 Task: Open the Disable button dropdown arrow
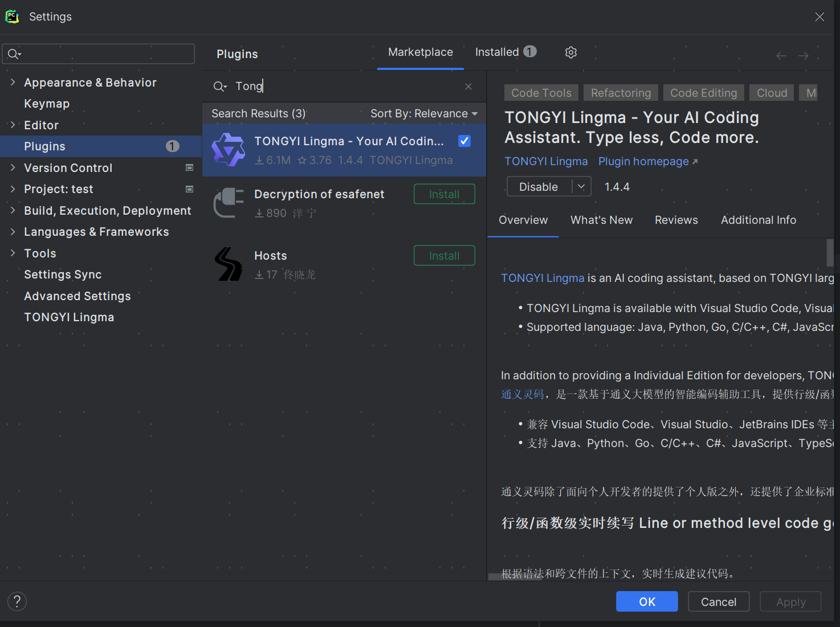581,186
